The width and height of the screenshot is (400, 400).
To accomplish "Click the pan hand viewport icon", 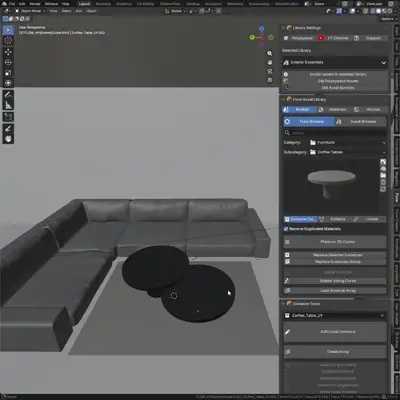I will (x=270, y=62).
